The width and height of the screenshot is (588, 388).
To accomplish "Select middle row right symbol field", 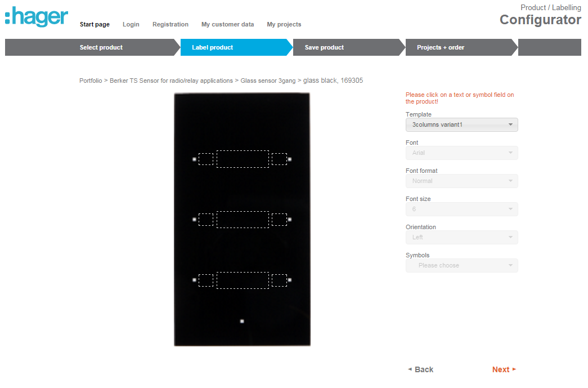I will pyautogui.click(x=280, y=220).
